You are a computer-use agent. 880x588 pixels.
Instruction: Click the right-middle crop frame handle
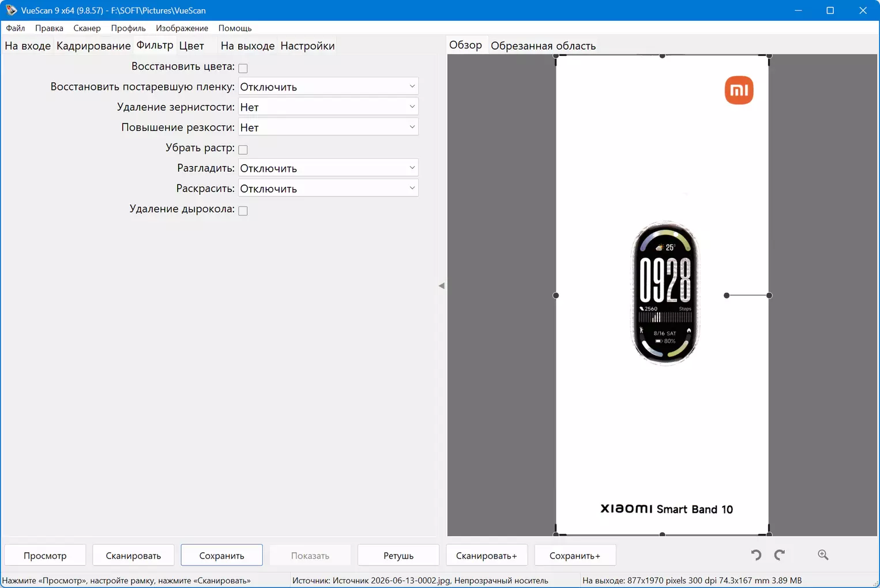769,295
